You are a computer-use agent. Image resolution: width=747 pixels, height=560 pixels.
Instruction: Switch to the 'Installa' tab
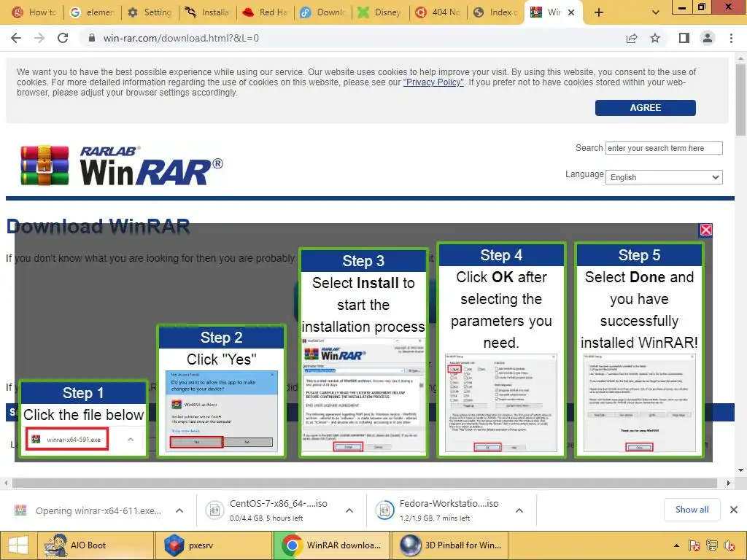(x=207, y=12)
